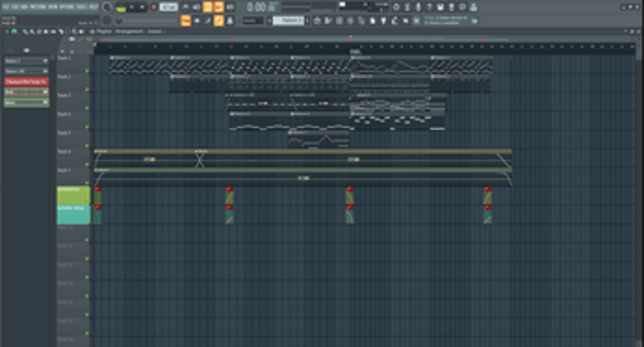
Task: Click the question mark help icon
Action: 429,7
